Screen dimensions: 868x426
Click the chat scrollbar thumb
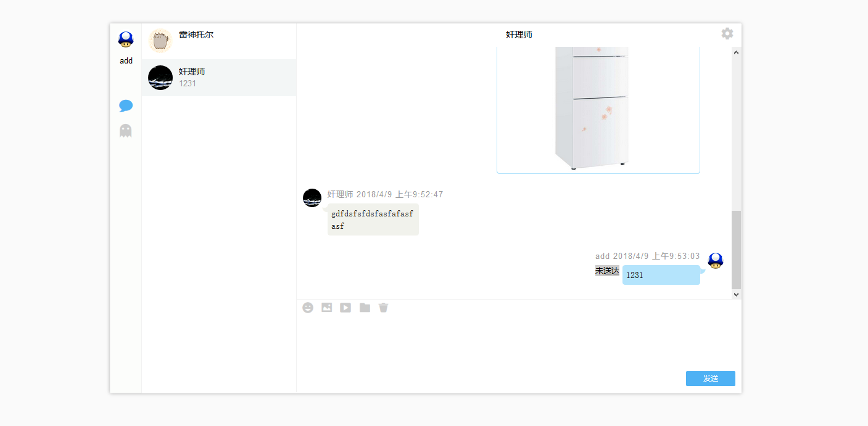point(737,250)
